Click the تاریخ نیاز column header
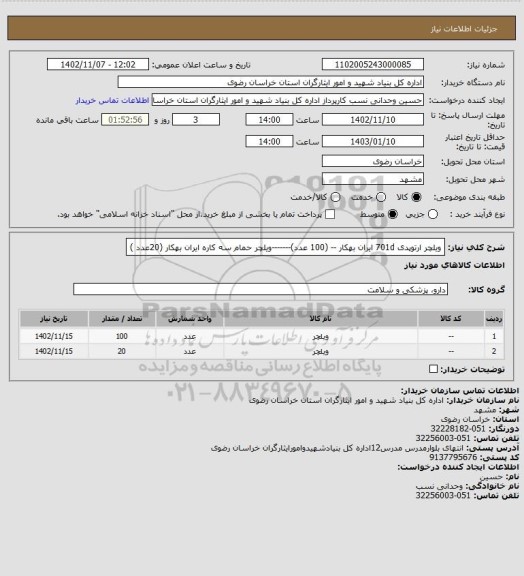Viewport: 524px width, 576px height. tap(54, 319)
